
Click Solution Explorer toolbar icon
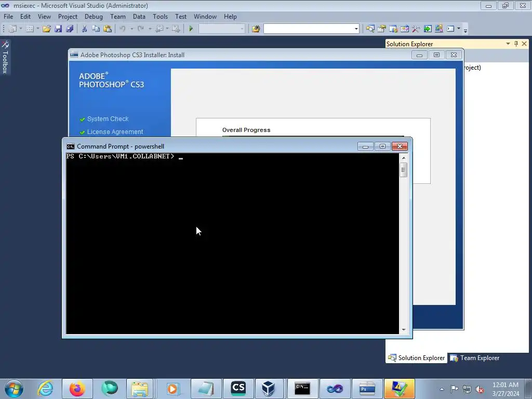[x=370, y=29]
